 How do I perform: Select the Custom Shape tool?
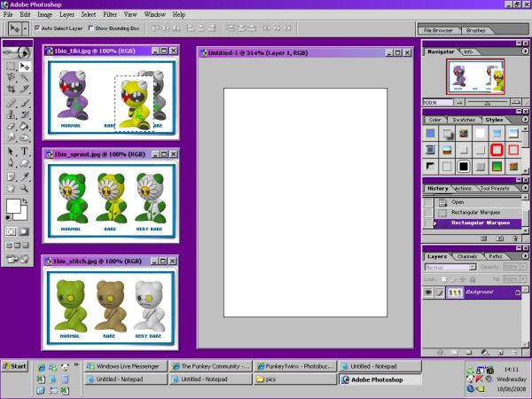tap(24, 163)
